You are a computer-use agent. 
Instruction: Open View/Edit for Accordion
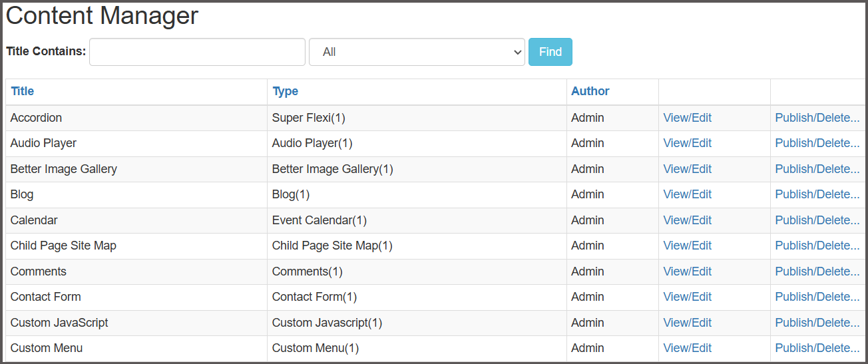[687, 118]
